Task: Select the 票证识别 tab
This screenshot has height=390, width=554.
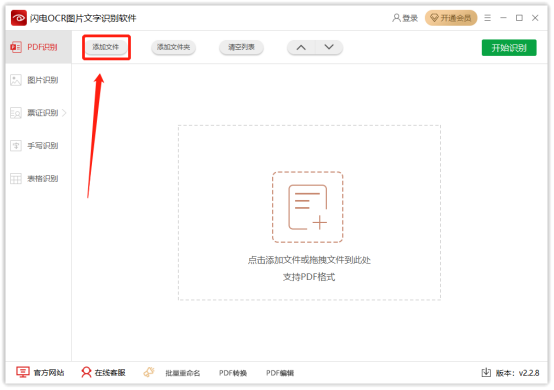Action: pos(38,113)
